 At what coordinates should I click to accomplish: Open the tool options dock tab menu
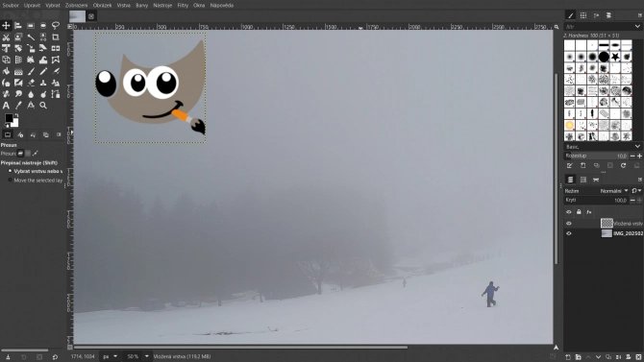(x=59, y=134)
